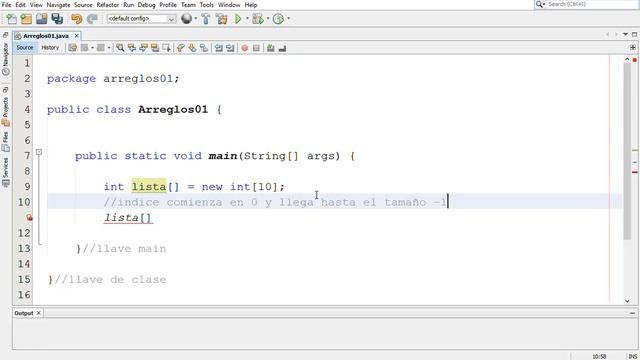The height and width of the screenshot is (360, 640).
Task: Select the Arreglos01.java editor tab
Action: (46, 36)
